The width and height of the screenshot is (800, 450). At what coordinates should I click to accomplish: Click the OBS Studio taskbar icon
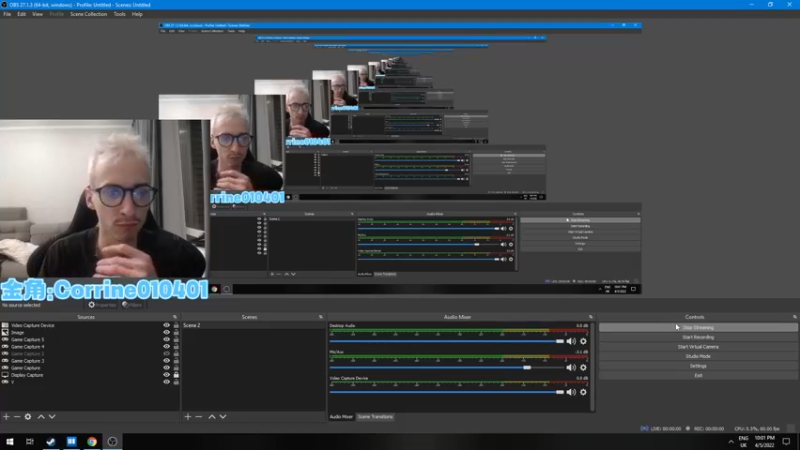point(112,442)
